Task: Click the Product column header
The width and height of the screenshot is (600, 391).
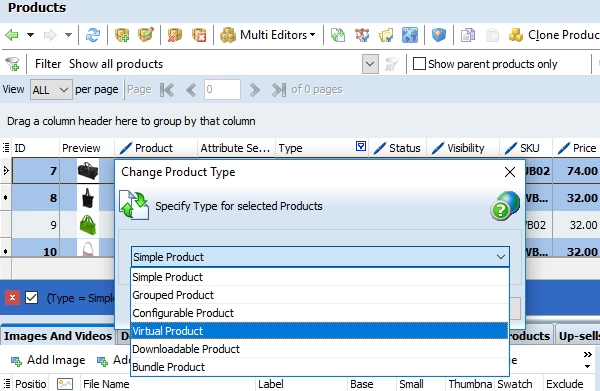Action: click(156, 148)
